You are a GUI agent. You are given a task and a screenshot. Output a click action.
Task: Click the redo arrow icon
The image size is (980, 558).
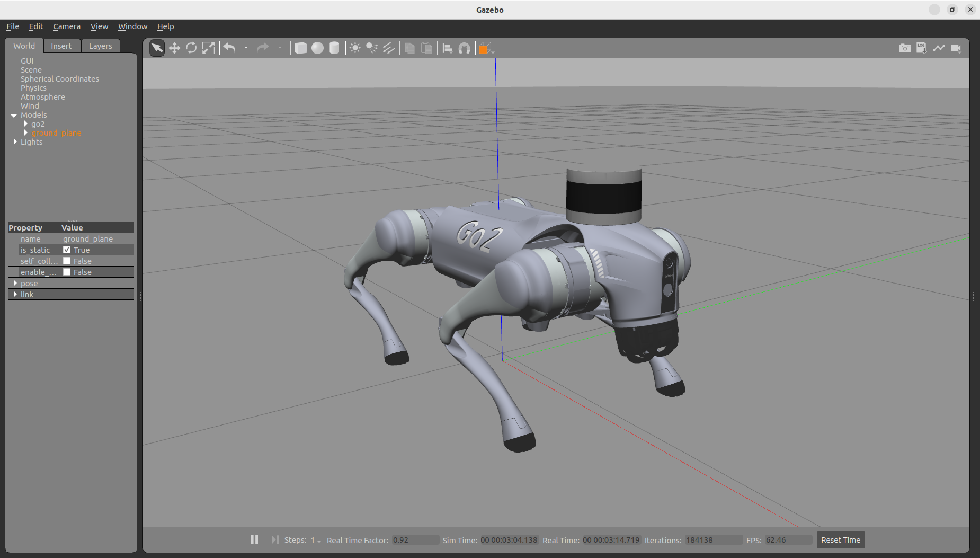[x=263, y=48]
